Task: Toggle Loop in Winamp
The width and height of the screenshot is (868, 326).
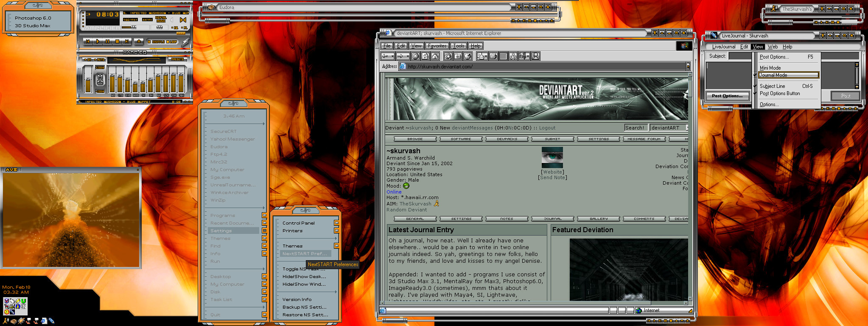Action: click(172, 42)
